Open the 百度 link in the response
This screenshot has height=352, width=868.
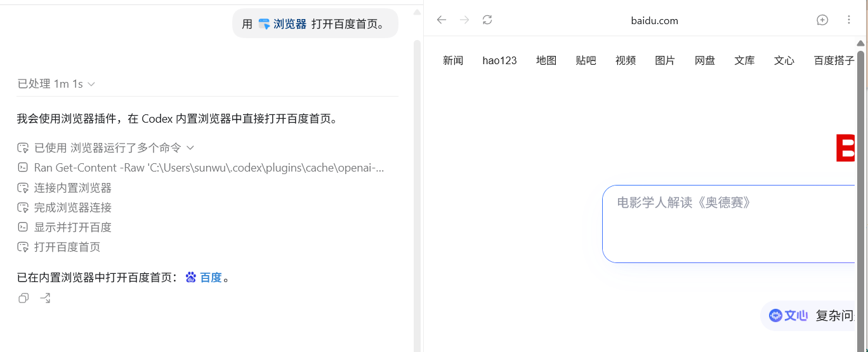(x=211, y=277)
